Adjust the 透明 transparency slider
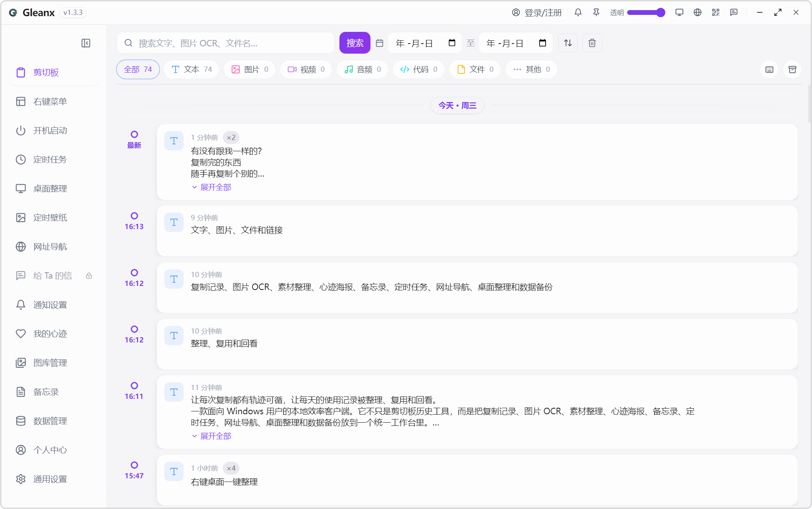 pos(646,13)
